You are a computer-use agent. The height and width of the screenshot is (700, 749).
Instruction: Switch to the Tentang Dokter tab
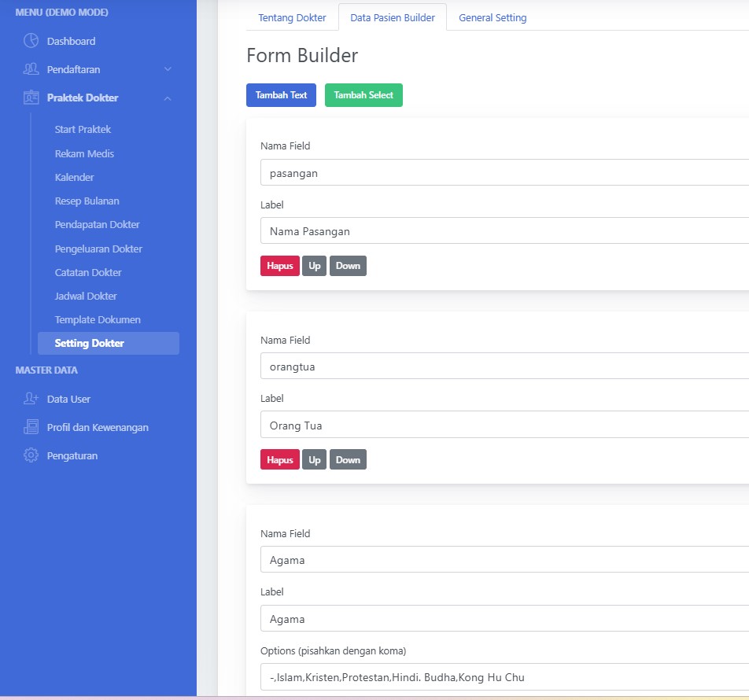[x=292, y=17]
